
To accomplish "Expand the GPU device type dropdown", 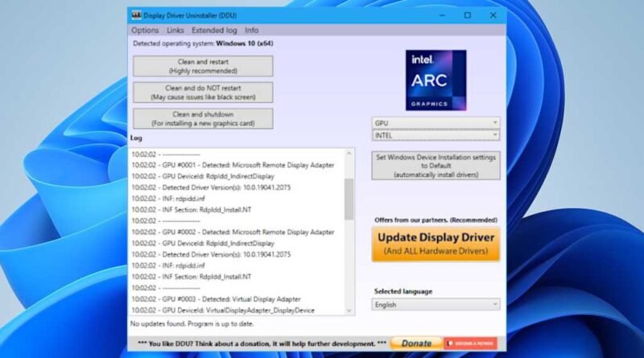I will tap(436, 123).
